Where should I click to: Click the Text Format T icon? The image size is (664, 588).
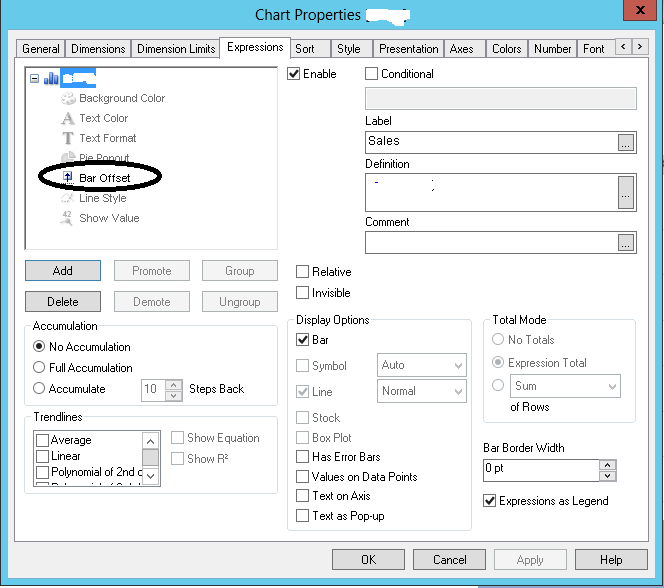click(68, 138)
